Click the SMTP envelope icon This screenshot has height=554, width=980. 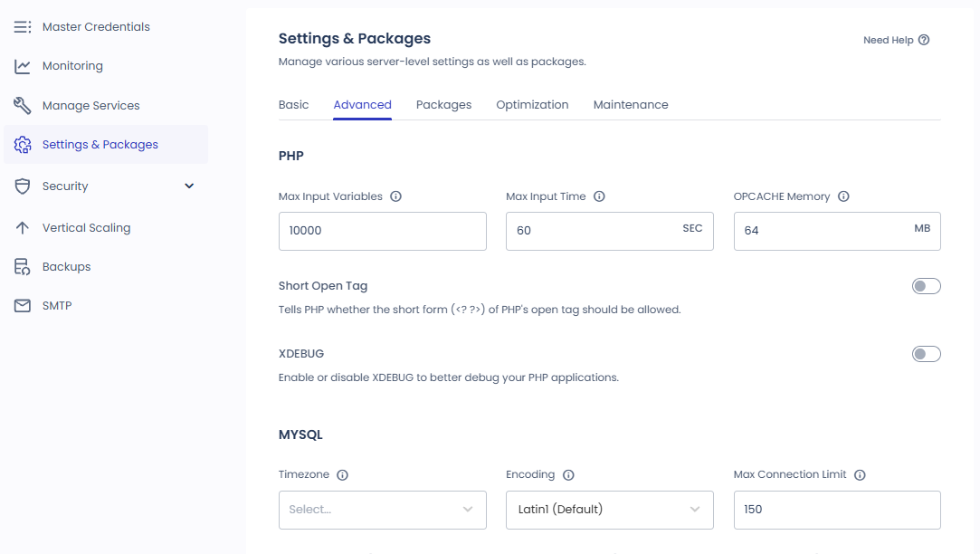pyautogui.click(x=23, y=306)
